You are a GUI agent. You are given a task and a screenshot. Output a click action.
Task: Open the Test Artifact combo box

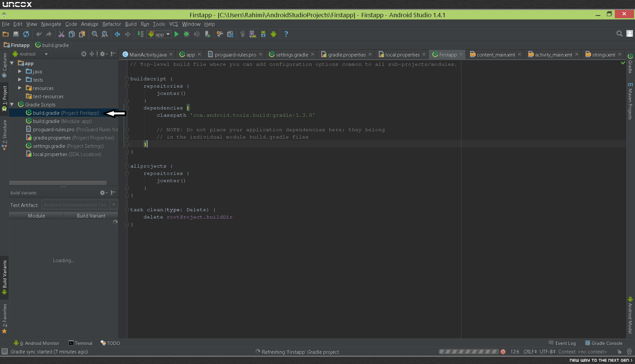pos(80,205)
